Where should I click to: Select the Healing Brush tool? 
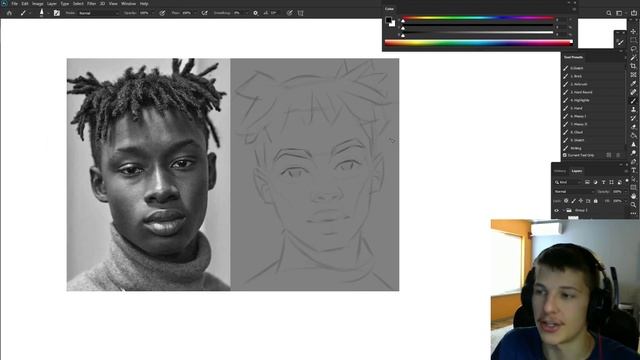tap(633, 92)
